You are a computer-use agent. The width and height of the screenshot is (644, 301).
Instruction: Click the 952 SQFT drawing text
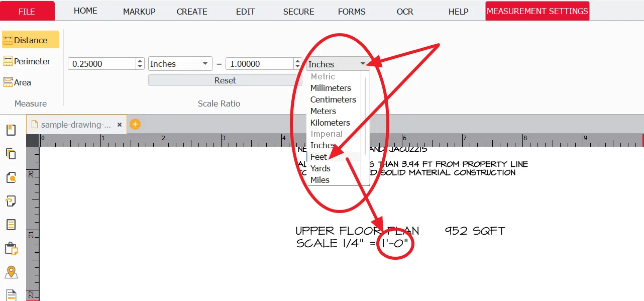click(475, 231)
